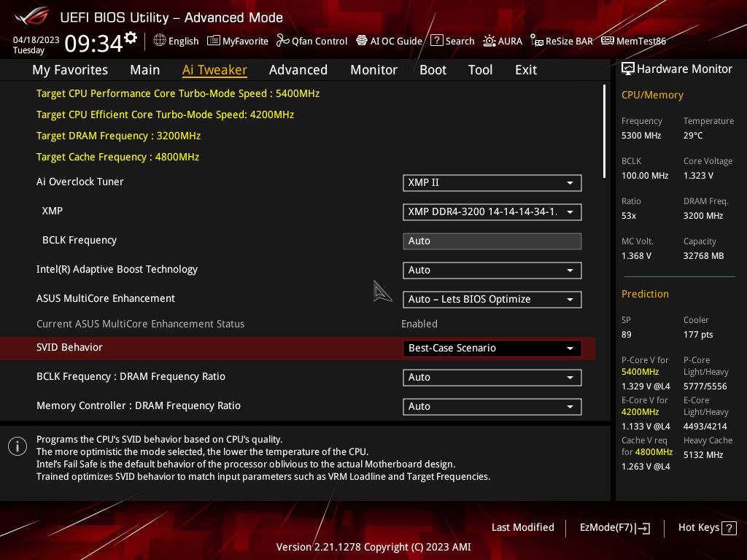Click the 1.323 V core voltage value

click(698, 176)
